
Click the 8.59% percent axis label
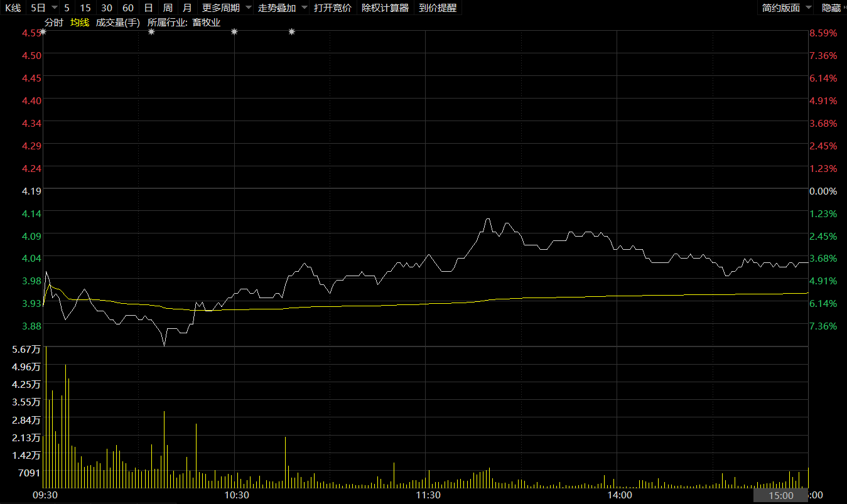[823, 33]
